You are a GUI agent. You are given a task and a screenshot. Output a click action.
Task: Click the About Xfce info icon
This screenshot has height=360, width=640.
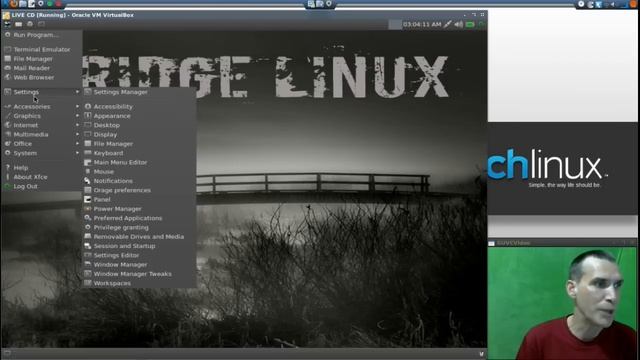click(7, 177)
